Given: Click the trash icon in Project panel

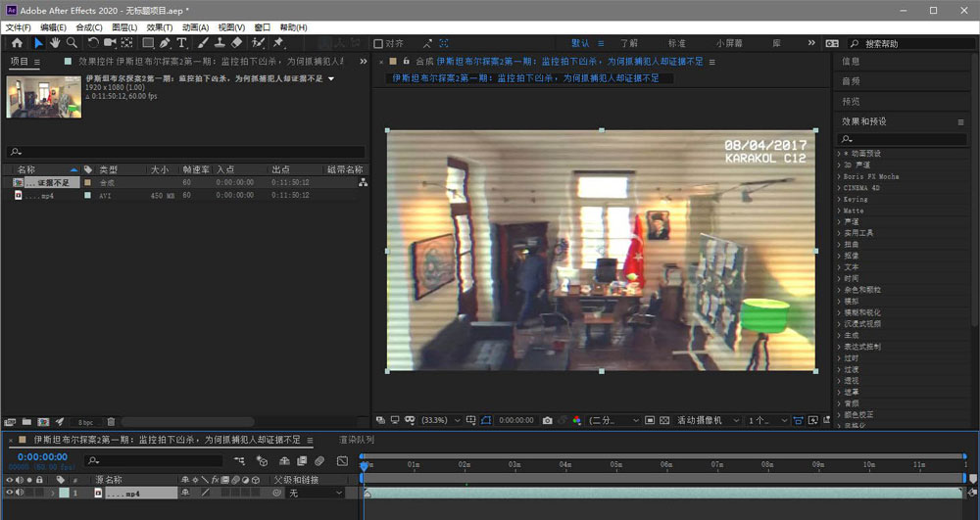Looking at the screenshot, I should [111, 421].
